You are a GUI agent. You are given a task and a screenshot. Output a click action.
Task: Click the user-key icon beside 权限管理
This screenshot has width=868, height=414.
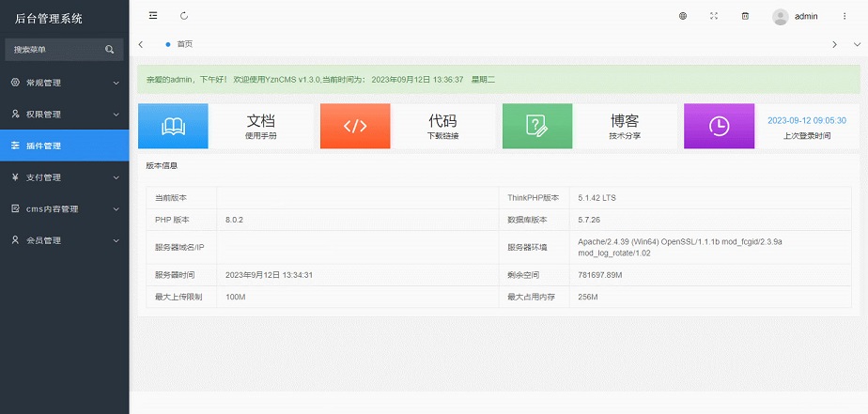point(15,114)
